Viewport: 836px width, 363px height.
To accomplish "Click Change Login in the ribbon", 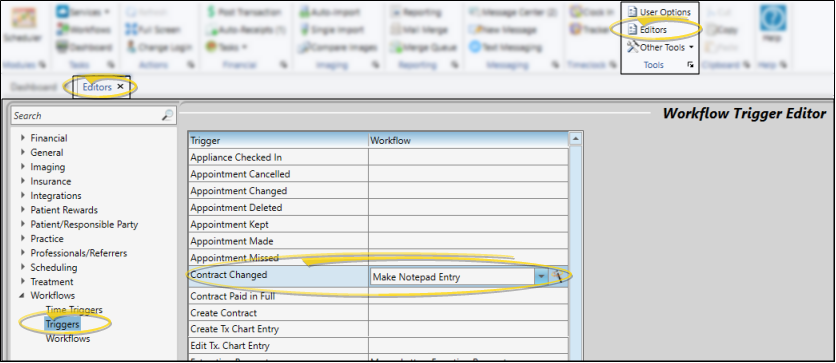I will click(x=159, y=47).
